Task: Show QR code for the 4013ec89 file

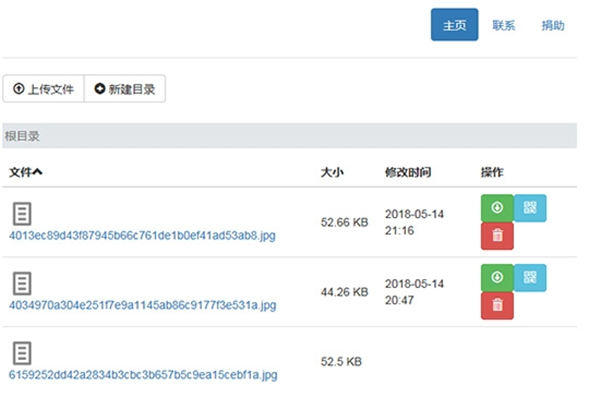Action: tap(530, 208)
